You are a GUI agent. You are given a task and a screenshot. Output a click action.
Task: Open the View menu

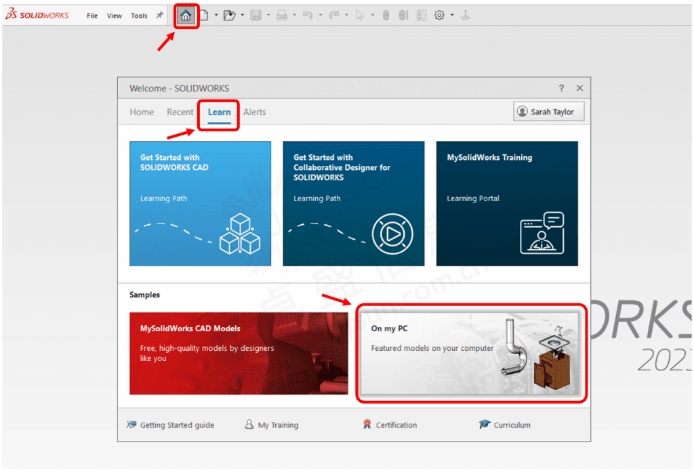(114, 16)
